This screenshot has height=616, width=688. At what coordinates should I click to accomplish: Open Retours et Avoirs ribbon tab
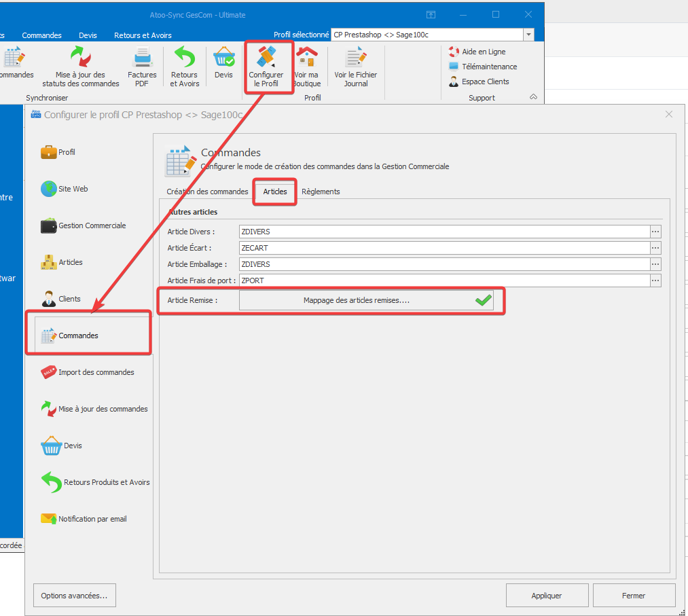pyautogui.click(x=143, y=35)
